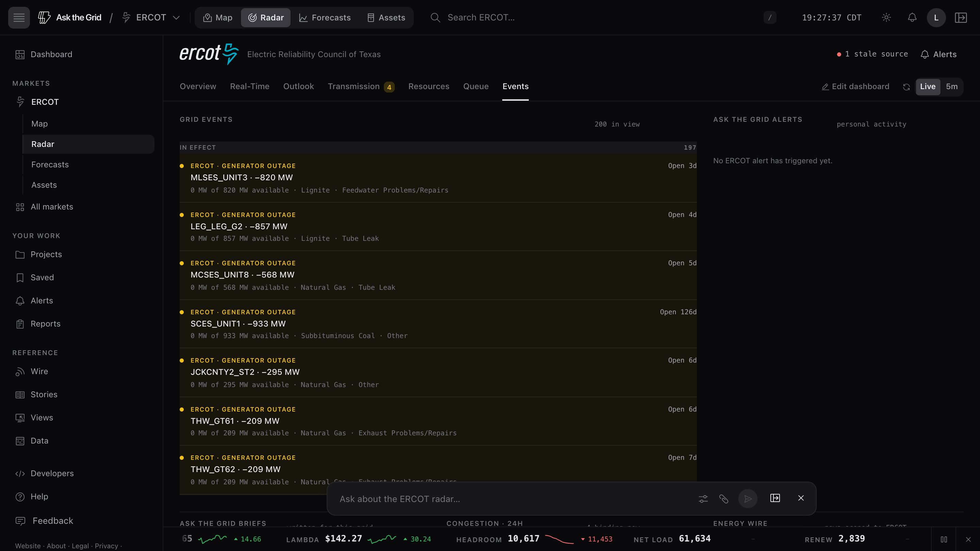Image resolution: width=980 pixels, height=551 pixels.
Task: Select the 5m refresh interval
Action: point(951,87)
